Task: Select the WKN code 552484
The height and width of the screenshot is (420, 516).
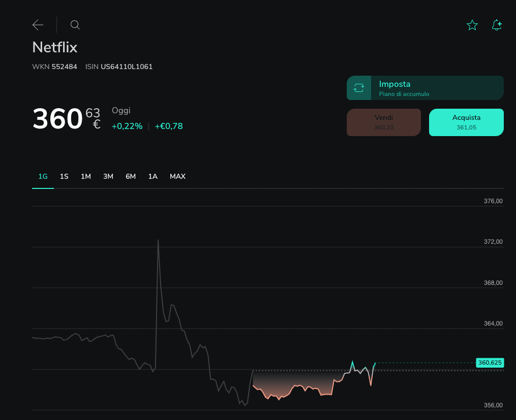Action: pyautogui.click(x=64, y=67)
